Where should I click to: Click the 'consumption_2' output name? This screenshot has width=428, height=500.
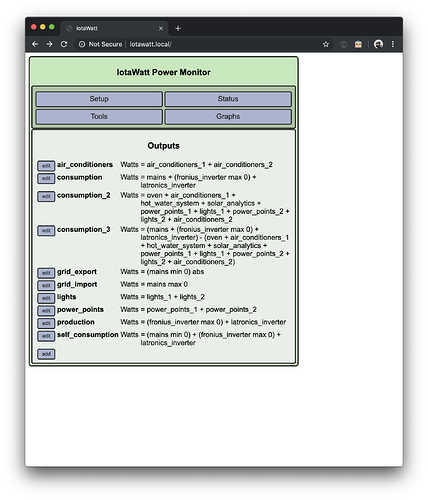tap(84, 195)
